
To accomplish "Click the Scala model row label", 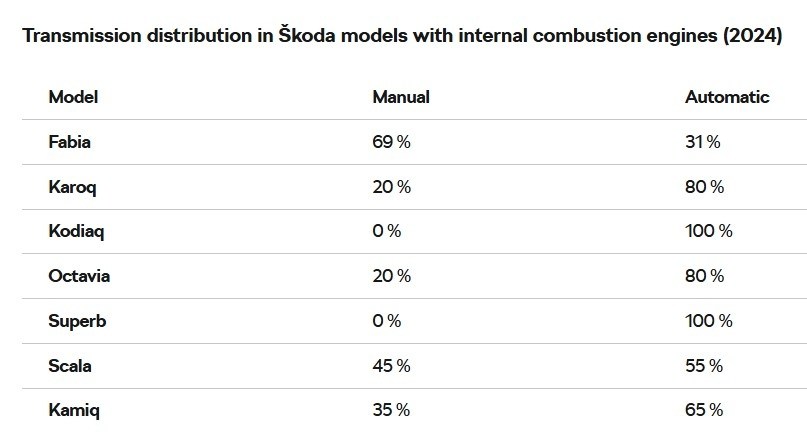I will click(70, 366).
